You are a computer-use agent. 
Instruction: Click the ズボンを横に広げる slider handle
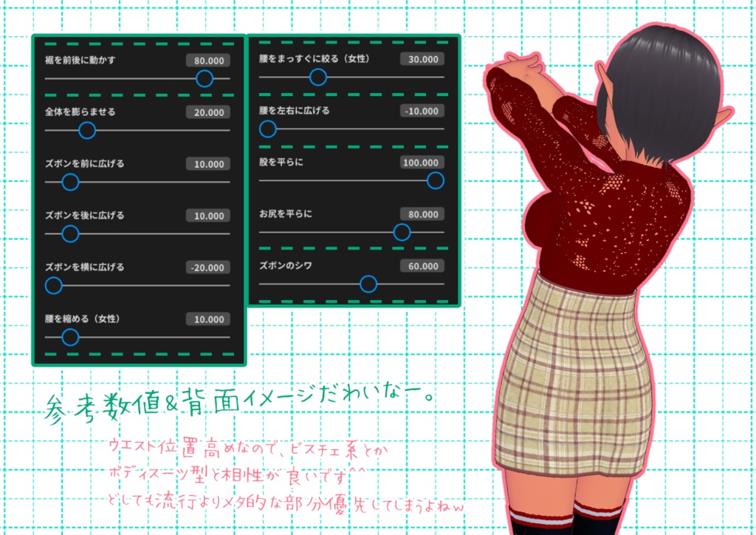pos(53,285)
